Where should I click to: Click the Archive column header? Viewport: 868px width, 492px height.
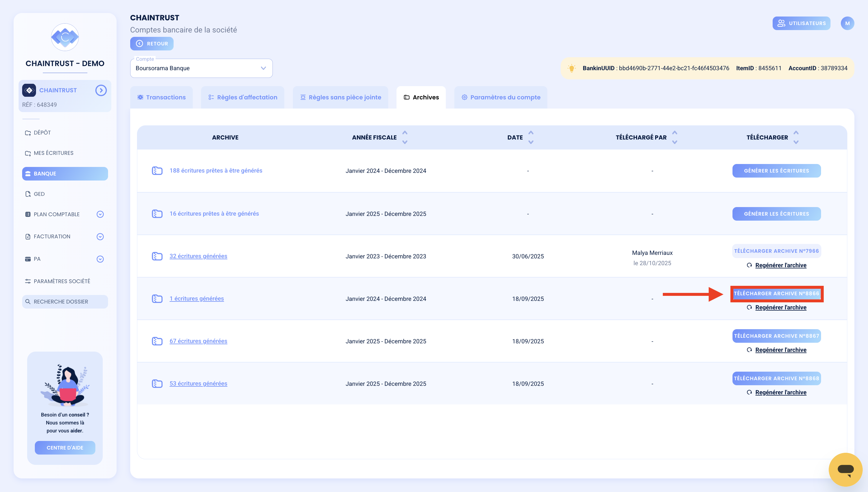(x=225, y=137)
